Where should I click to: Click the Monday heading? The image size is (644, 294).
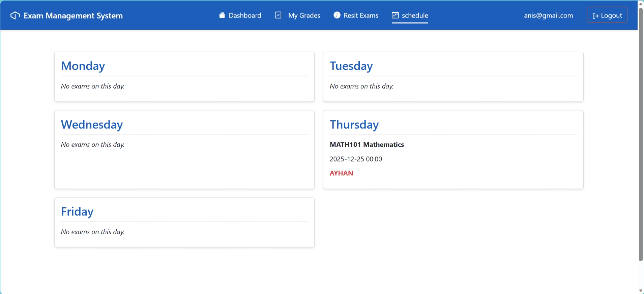point(83,66)
